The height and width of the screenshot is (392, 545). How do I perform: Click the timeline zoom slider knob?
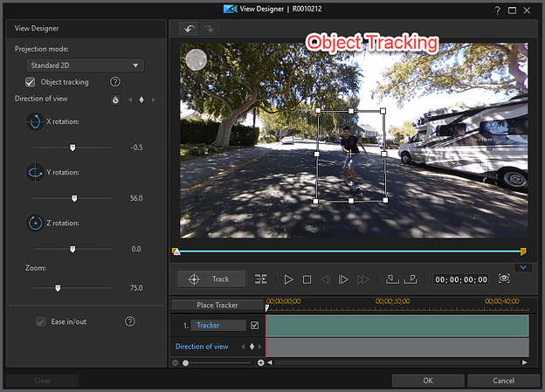[186, 363]
